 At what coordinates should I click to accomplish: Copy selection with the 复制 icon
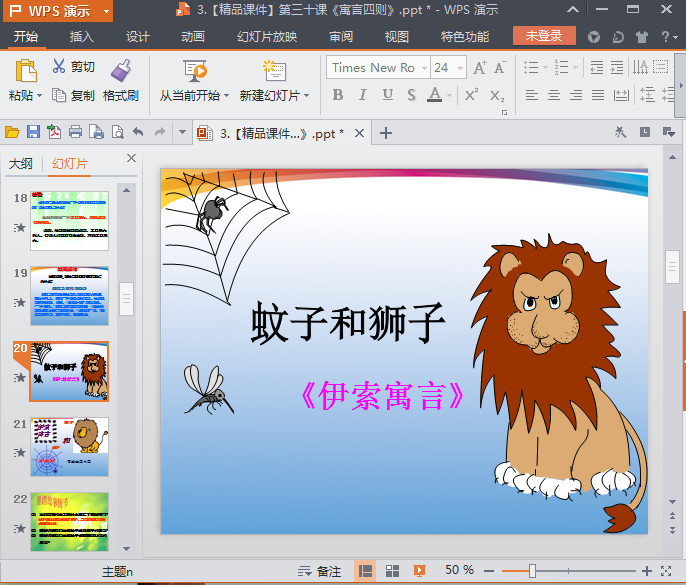(x=59, y=95)
